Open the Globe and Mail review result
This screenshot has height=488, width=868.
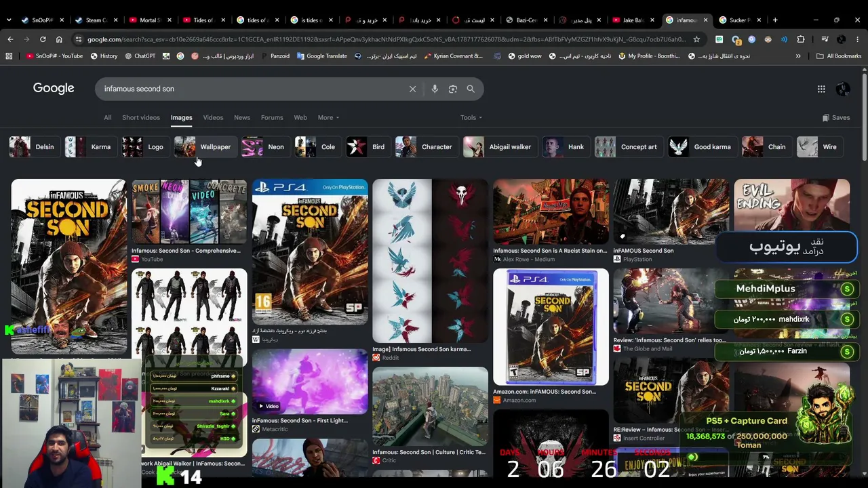(x=670, y=310)
